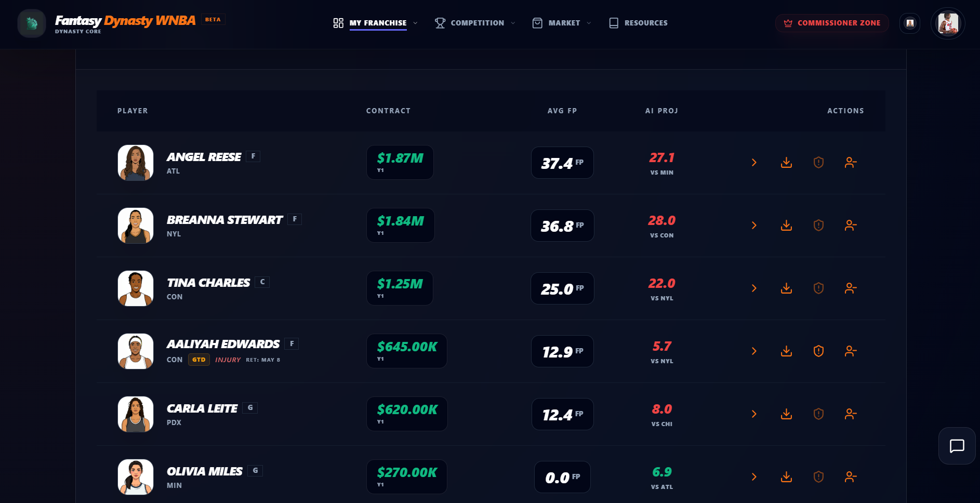Click the CONTRACT column header

pos(388,111)
